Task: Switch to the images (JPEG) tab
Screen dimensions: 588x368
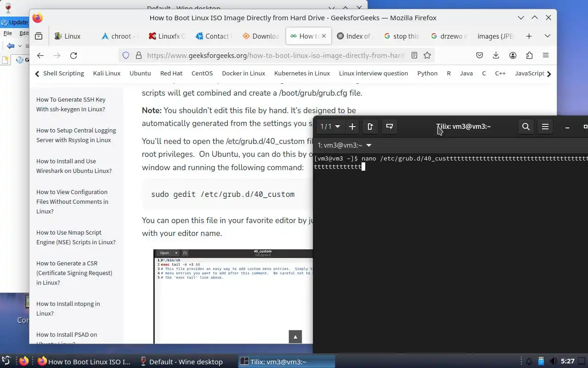Action: (x=496, y=36)
